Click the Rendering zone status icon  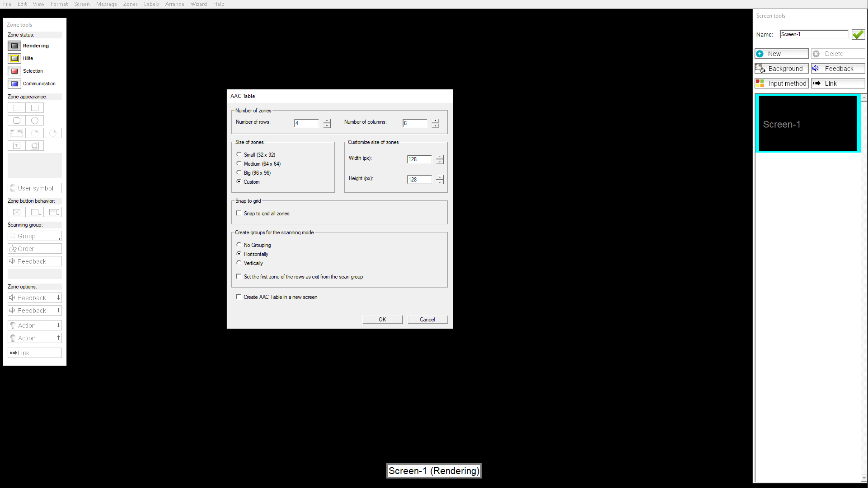(14, 46)
